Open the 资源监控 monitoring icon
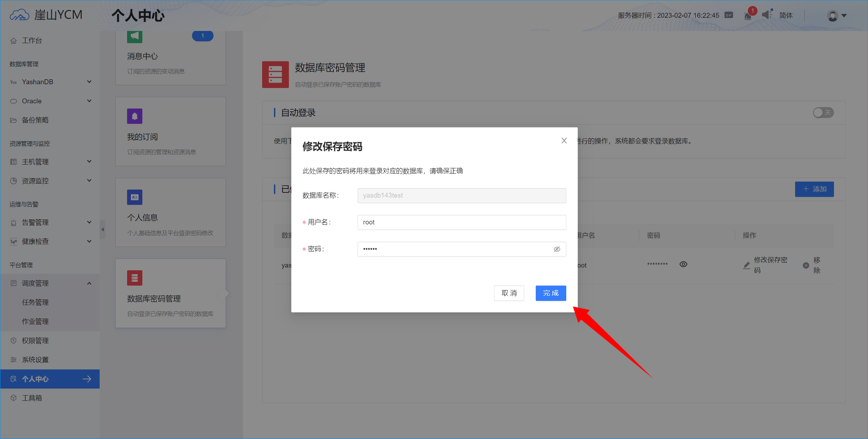Viewport: 868px width, 439px height. [x=13, y=180]
